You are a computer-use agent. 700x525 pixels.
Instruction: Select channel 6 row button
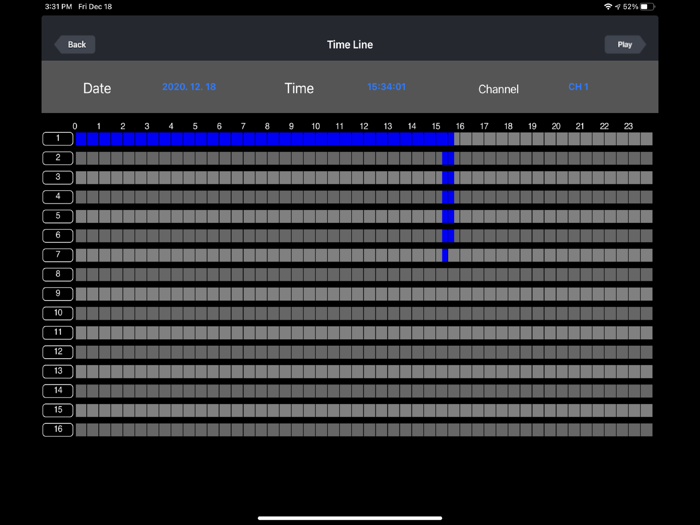pos(58,236)
